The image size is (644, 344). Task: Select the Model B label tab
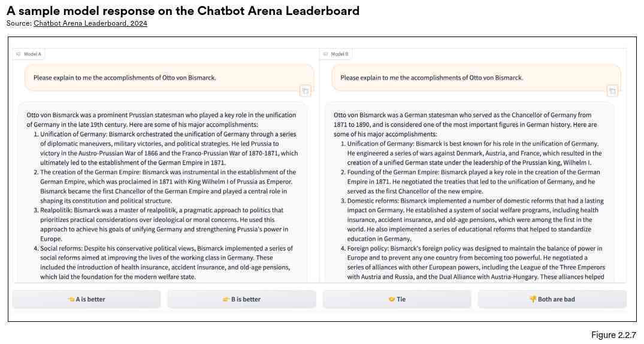335,54
